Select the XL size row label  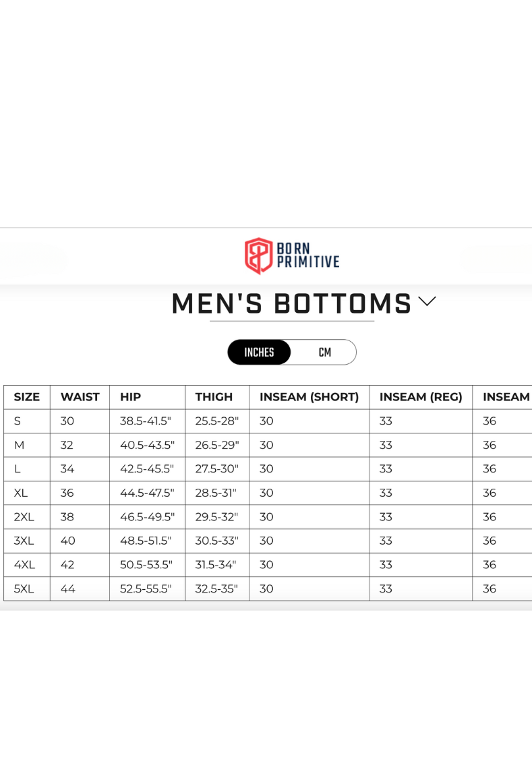(20, 493)
